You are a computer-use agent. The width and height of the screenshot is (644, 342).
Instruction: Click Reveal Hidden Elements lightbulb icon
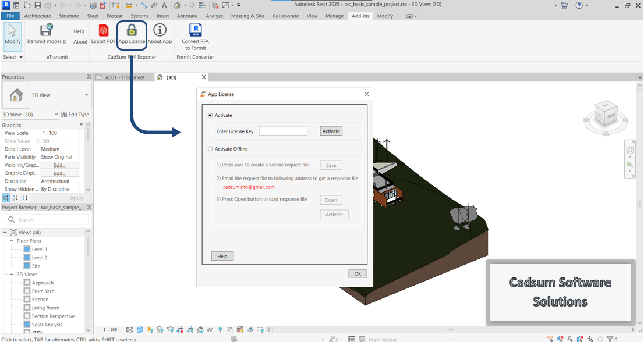pyautogui.click(x=220, y=330)
